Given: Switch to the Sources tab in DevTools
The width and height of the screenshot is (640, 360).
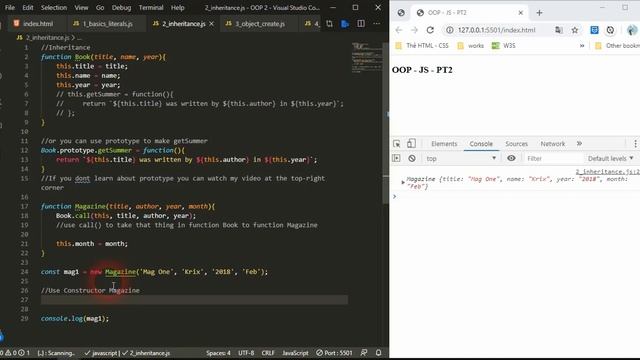Looking at the screenshot, I should 516,144.
